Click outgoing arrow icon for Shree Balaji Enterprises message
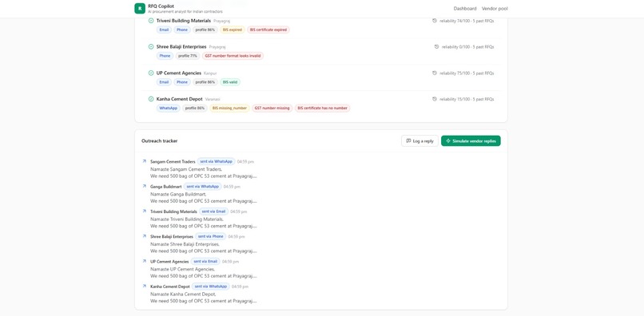 coord(144,236)
